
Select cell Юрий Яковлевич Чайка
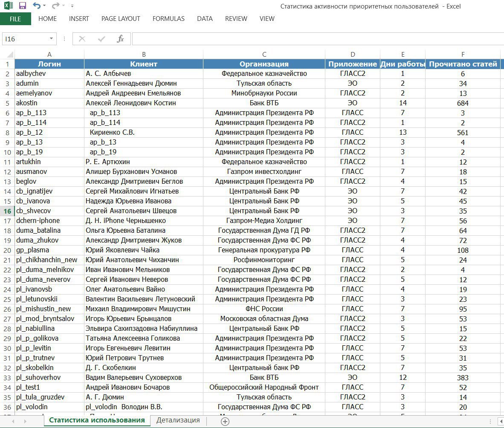(144, 250)
